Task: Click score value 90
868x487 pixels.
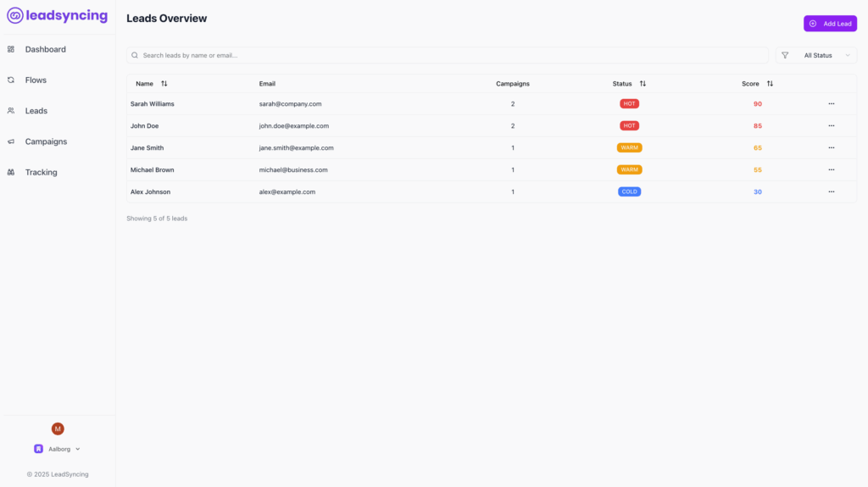Action: pyautogui.click(x=757, y=103)
